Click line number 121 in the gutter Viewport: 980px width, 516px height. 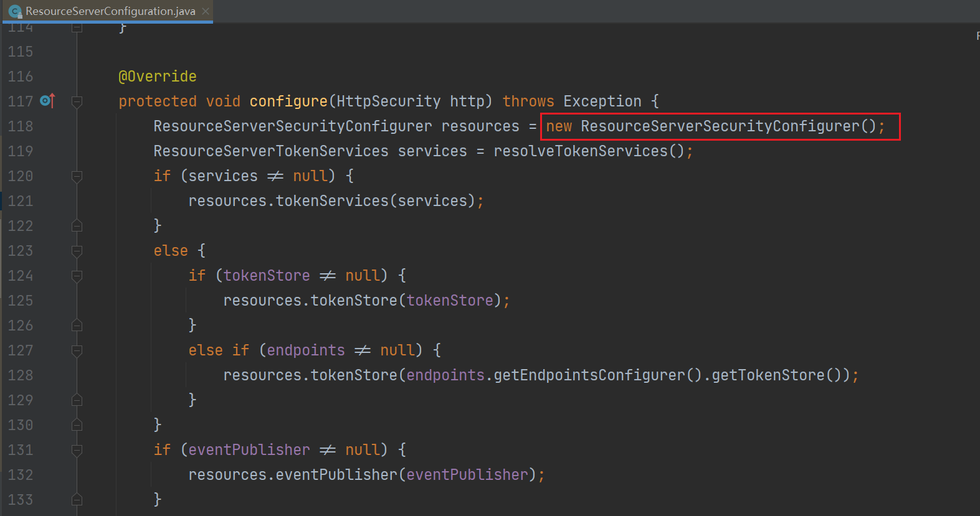(x=21, y=201)
